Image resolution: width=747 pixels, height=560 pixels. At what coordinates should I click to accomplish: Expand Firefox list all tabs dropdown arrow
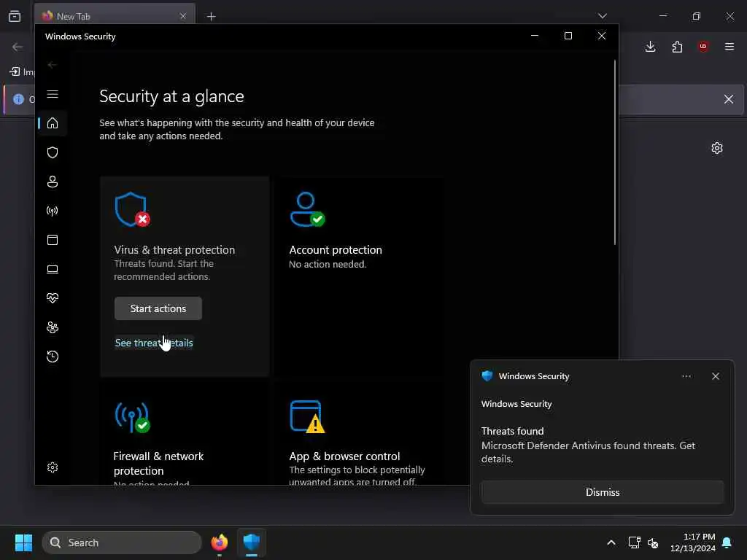click(x=602, y=16)
